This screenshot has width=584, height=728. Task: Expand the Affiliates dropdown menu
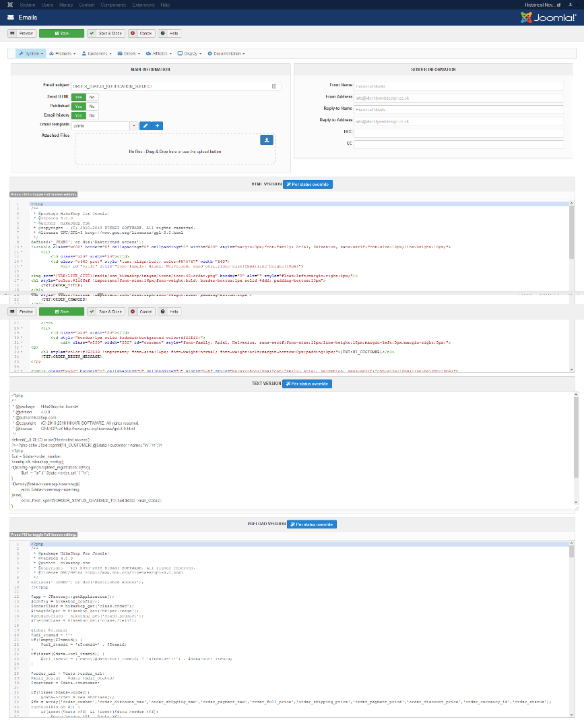(x=159, y=54)
